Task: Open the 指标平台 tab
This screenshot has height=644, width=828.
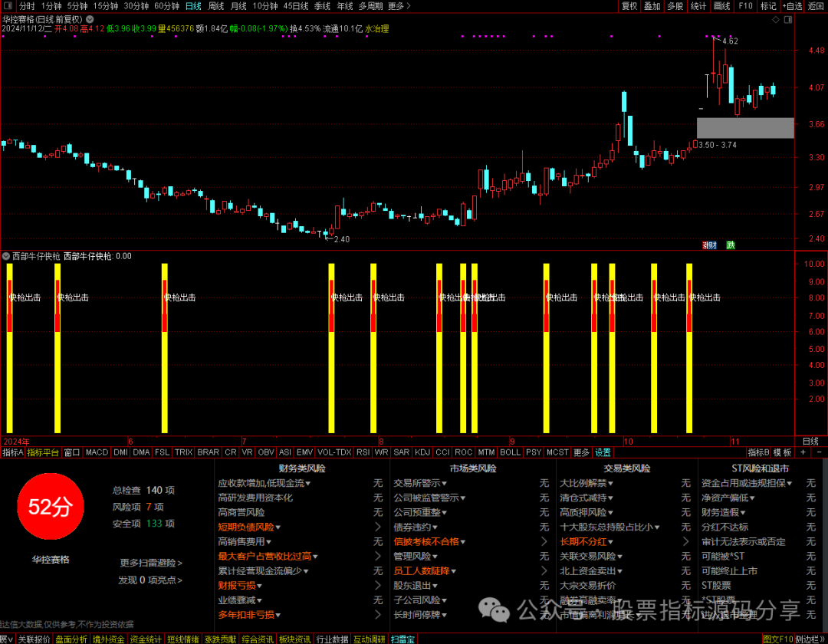Action: [x=43, y=452]
